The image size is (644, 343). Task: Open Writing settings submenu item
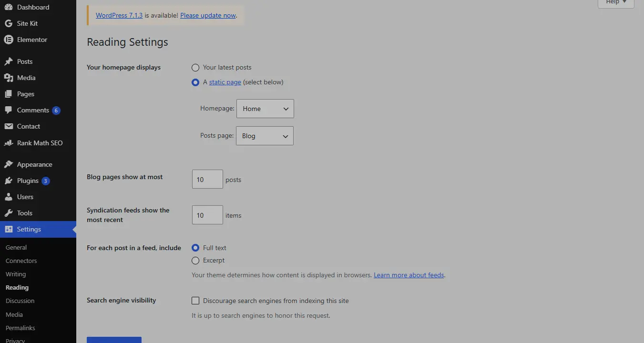[16, 274]
